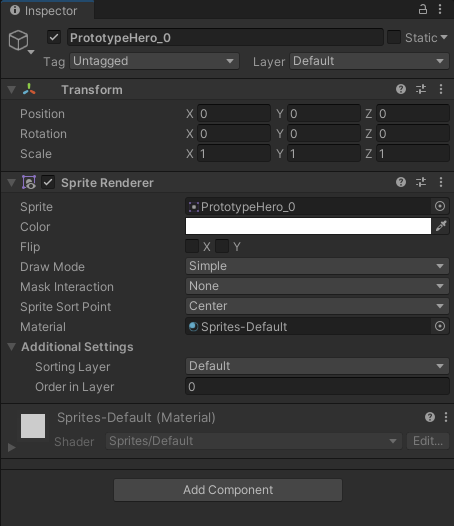Image resolution: width=454 pixels, height=526 pixels.
Task: Click the Sprites-Default material preview thumbnail
Action: tap(33, 426)
